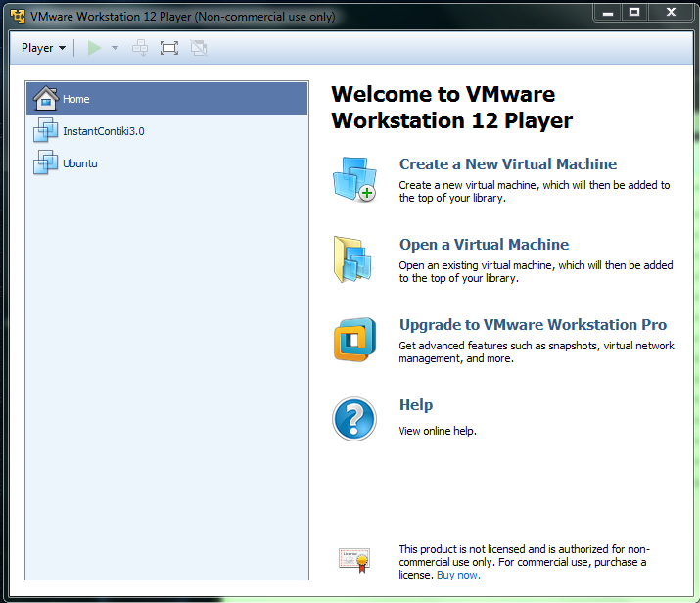This screenshot has height=603, width=700.
Task: Select the Ubuntu virtual machine
Action: [x=167, y=162]
